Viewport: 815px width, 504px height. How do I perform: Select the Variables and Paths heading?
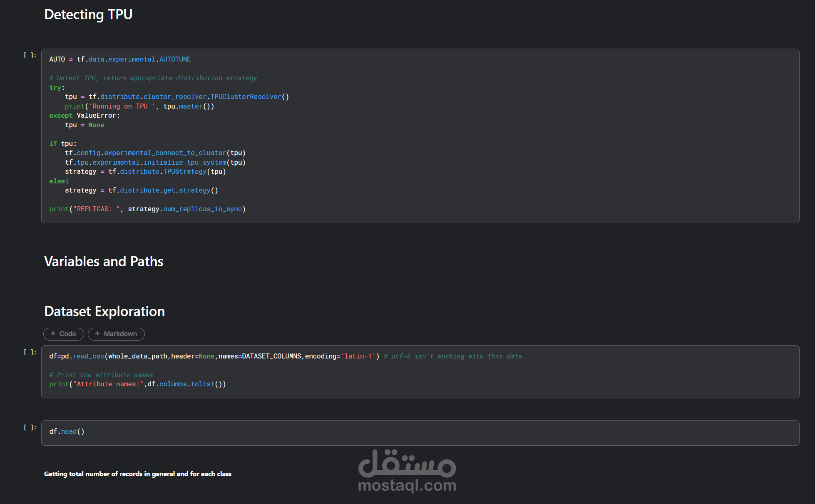click(104, 262)
